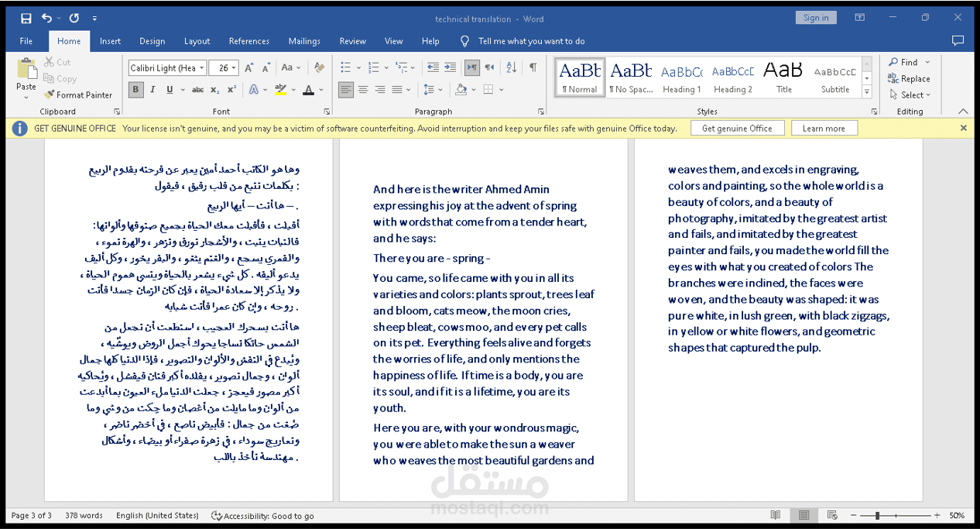
Task: Open Font dialog launcher
Action: [x=327, y=112]
